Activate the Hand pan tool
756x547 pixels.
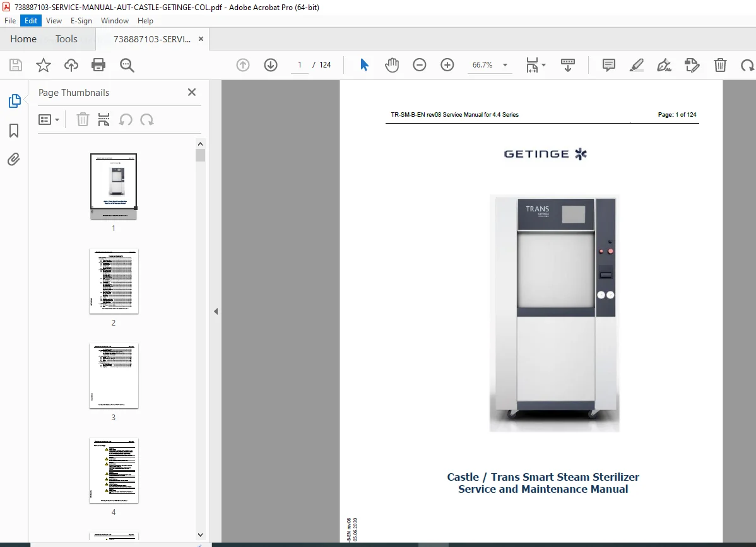click(392, 64)
